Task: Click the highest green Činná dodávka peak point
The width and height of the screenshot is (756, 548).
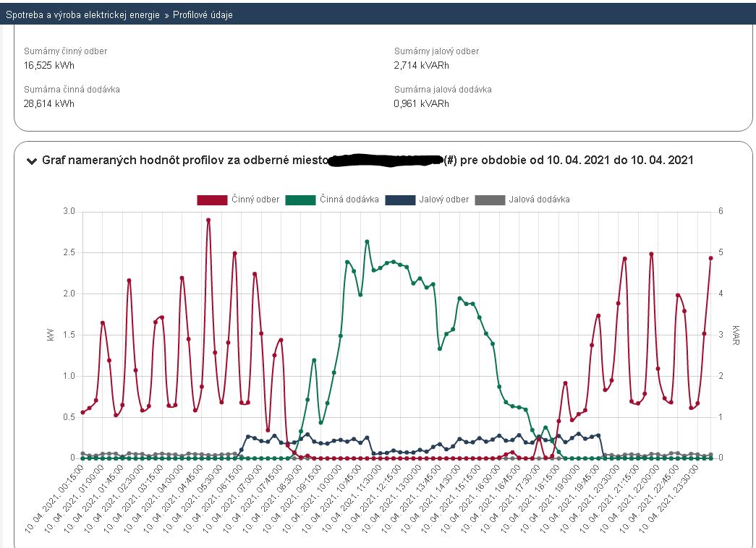Action: 367,241
